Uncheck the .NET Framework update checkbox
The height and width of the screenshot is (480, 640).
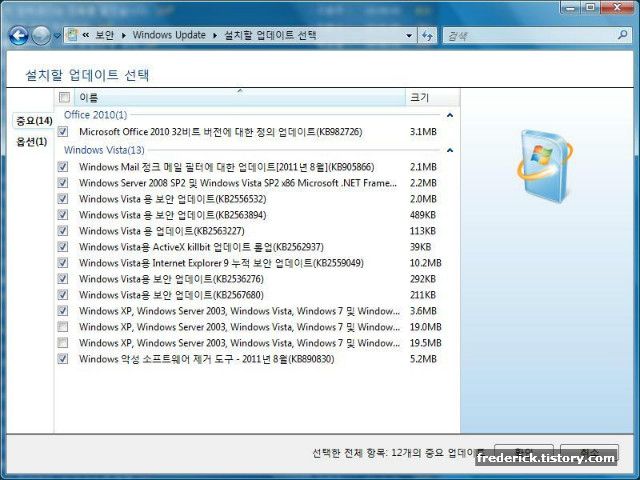pyautogui.click(x=63, y=182)
